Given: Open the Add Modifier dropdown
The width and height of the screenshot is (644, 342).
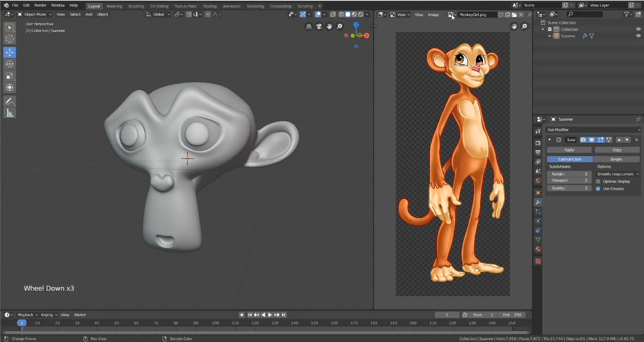Looking at the screenshot, I should [593, 130].
